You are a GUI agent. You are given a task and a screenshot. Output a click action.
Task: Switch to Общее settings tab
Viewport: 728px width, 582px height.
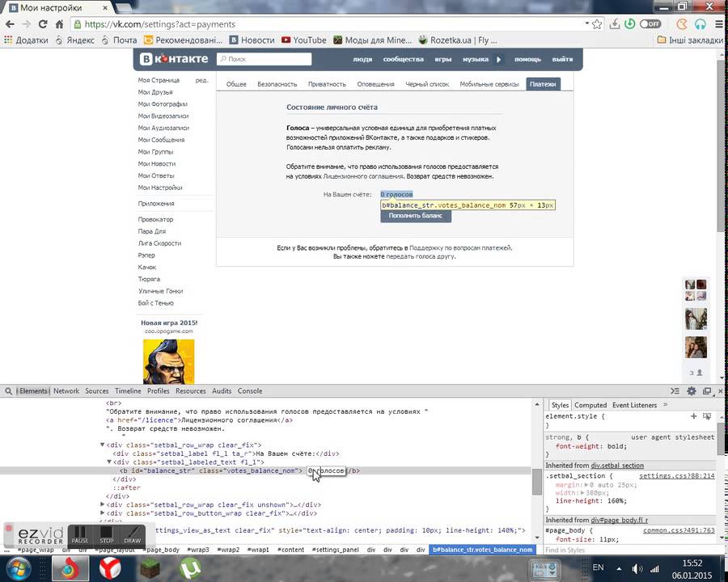(x=236, y=84)
